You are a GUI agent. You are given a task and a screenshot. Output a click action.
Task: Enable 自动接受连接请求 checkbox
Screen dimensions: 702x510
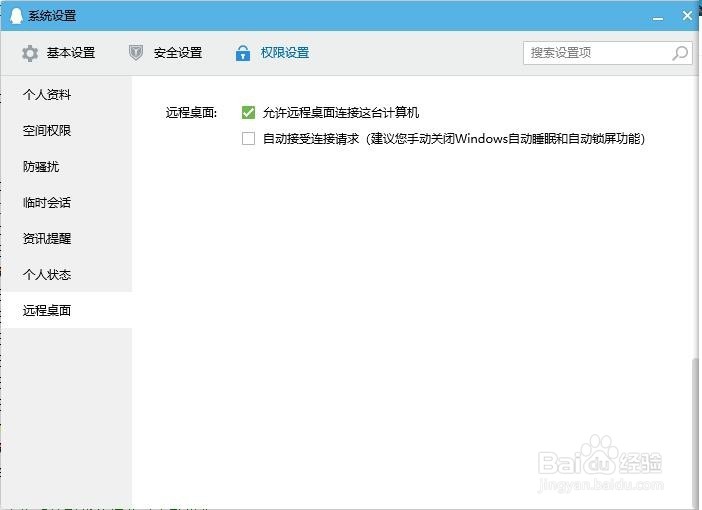(248, 138)
